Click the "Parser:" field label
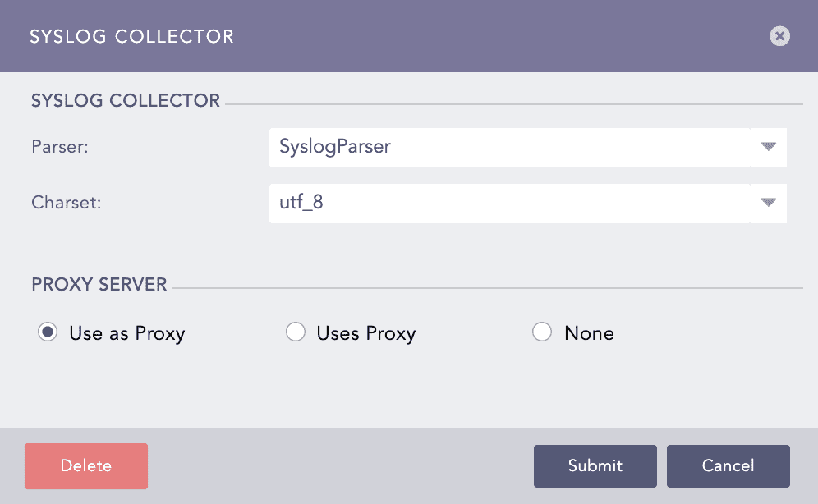The width and height of the screenshot is (818, 504). 59,147
